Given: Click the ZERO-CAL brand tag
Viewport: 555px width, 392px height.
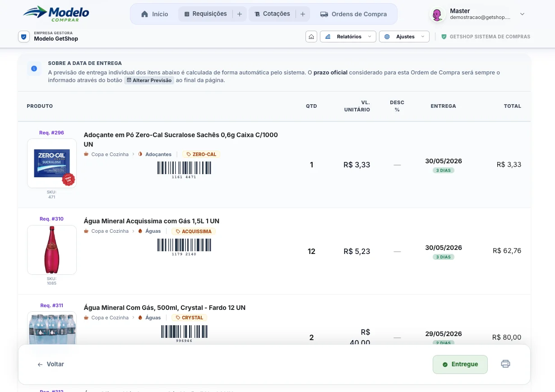Looking at the screenshot, I should 201,154.
